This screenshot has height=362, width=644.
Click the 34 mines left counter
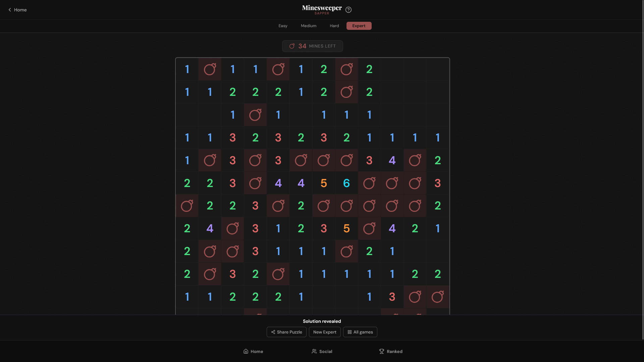(x=312, y=46)
